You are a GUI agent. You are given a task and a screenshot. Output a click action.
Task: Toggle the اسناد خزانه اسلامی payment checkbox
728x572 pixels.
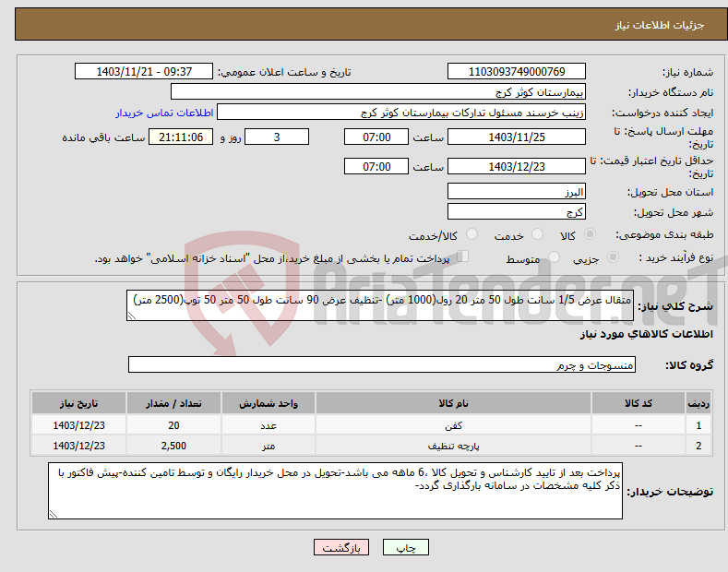point(463,256)
